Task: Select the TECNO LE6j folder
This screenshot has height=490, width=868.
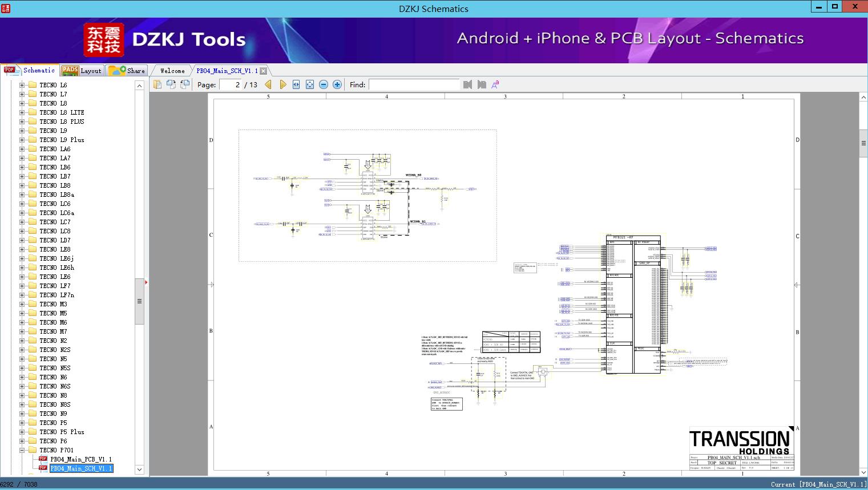Action: pos(56,258)
